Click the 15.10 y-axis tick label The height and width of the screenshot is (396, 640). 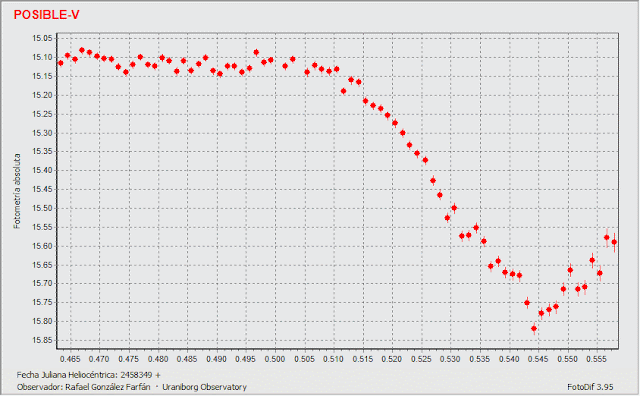click(x=42, y=57)
